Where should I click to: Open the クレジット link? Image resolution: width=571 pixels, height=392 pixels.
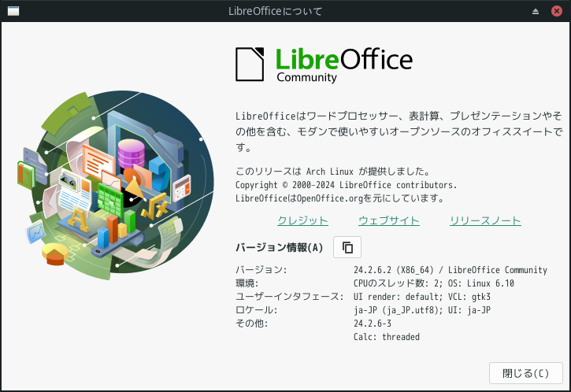pos(302,220)
